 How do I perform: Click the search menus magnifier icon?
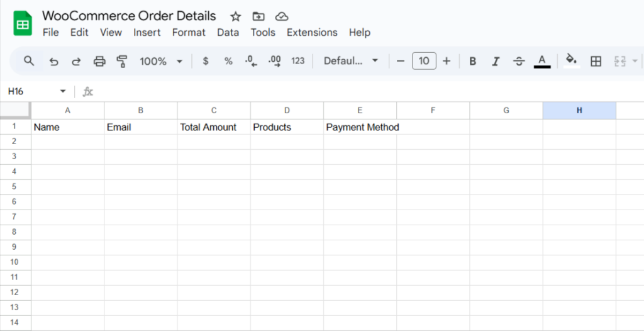coord(29,61)
